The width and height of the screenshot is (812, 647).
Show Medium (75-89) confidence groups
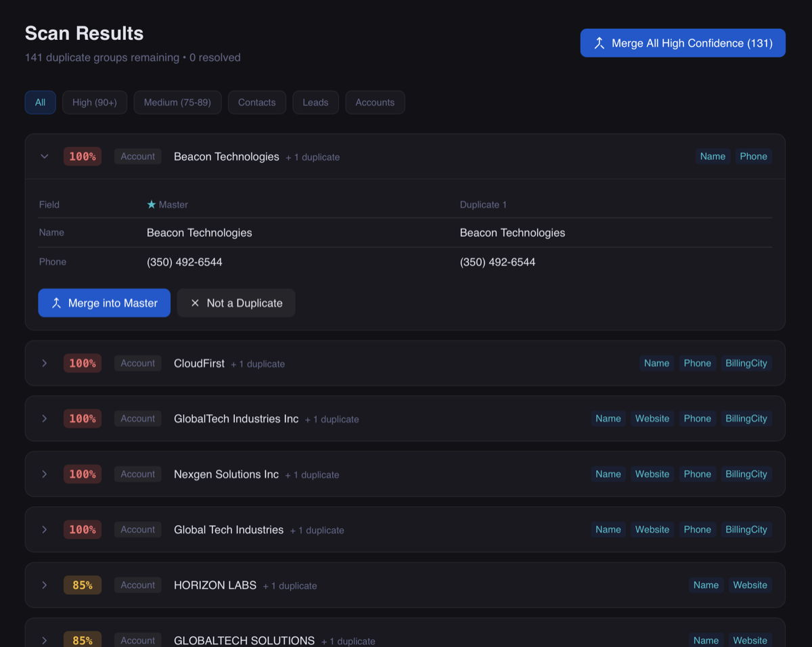point(177,102)
